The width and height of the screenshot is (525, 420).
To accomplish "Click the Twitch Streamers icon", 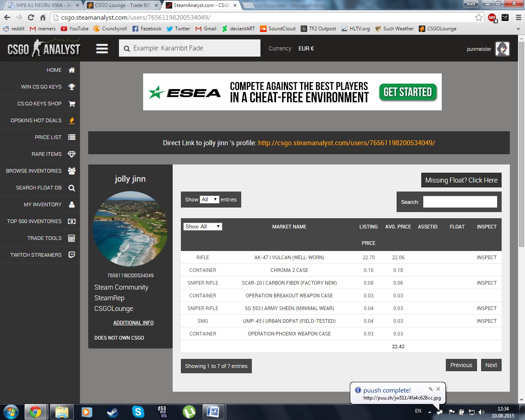I will click(x=72, y=255).
